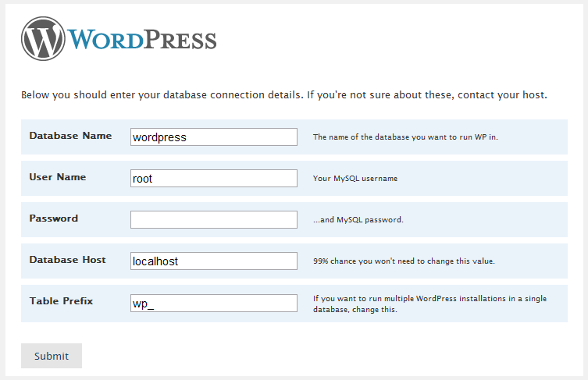Focus the User Name field containing root
The width and height of the screenshot is (588, 380).
point(214,179)
